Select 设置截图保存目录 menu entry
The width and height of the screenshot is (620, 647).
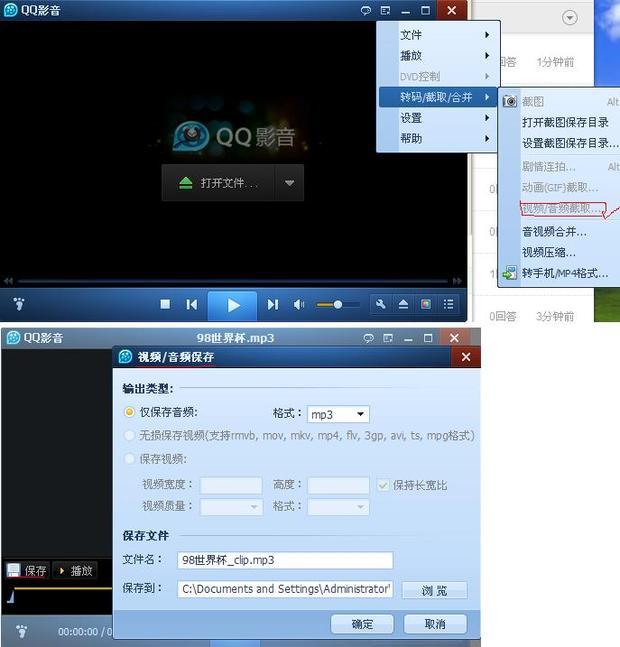[x=570, y=143]
